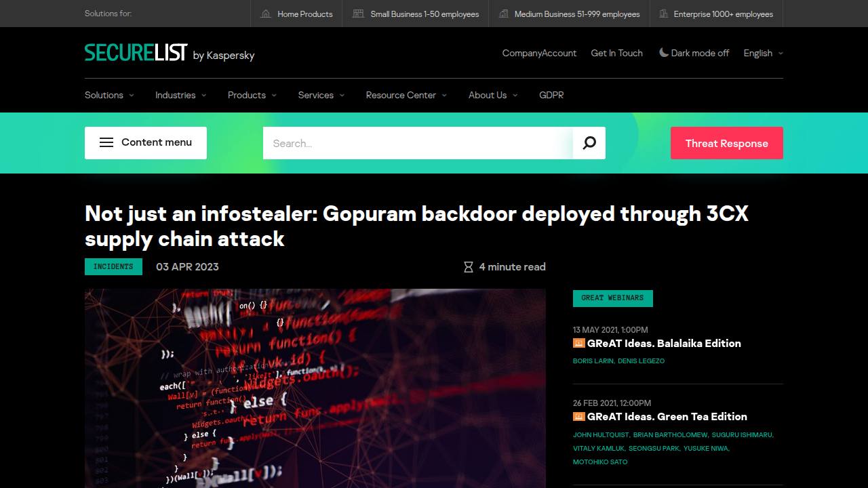Click the Small Business building icon
The width and height of the screenshot is (868, 488).
tap(358, 14)
